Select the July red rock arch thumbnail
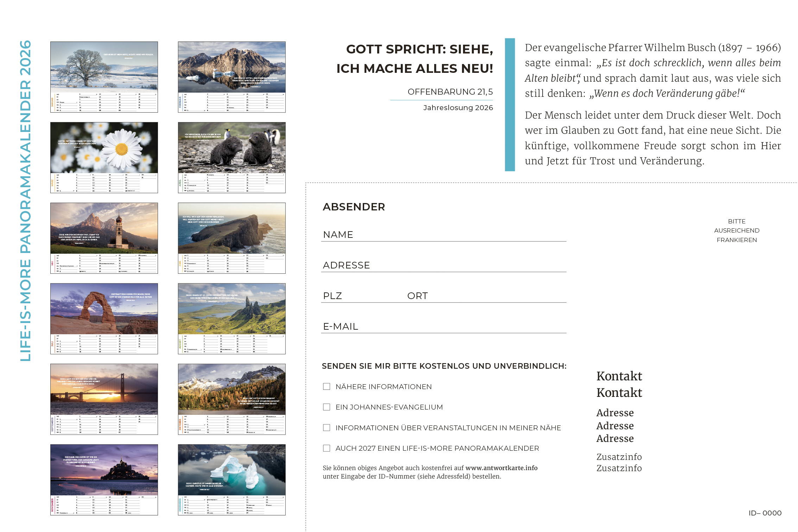 point(104,318)
